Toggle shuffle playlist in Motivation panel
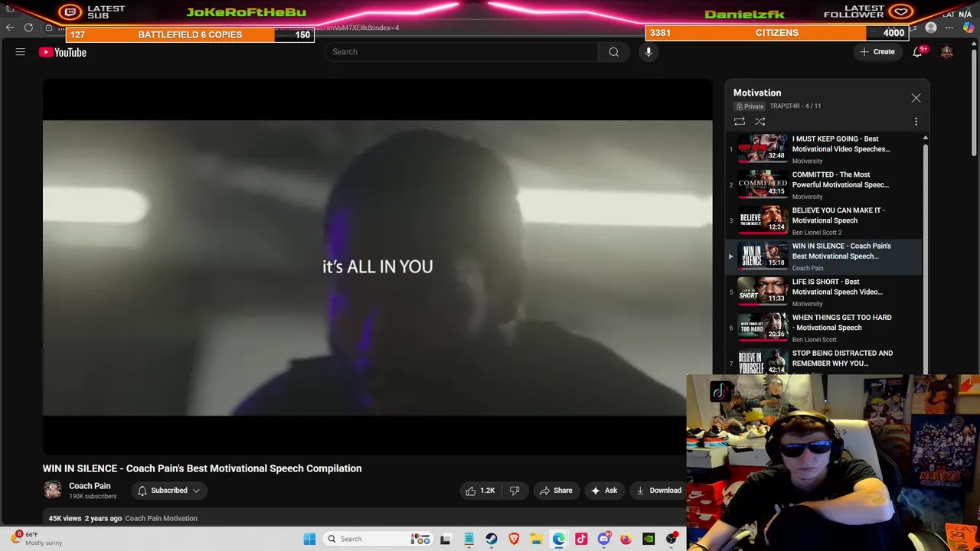 click(760, 122)
